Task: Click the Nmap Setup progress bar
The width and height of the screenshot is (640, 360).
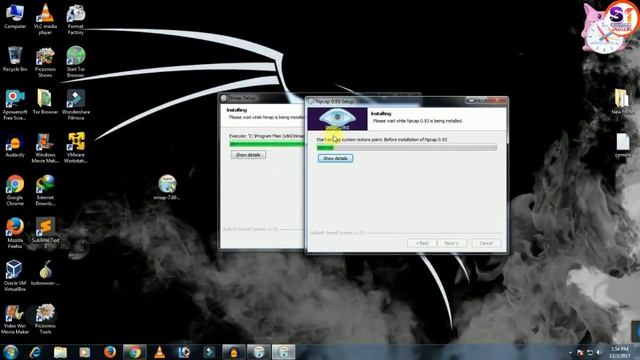Action: [x=267, y=144]
